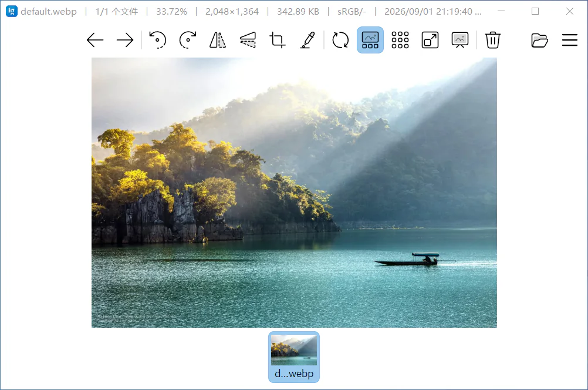Switch to fullscreen expand icon

(430, 40)
